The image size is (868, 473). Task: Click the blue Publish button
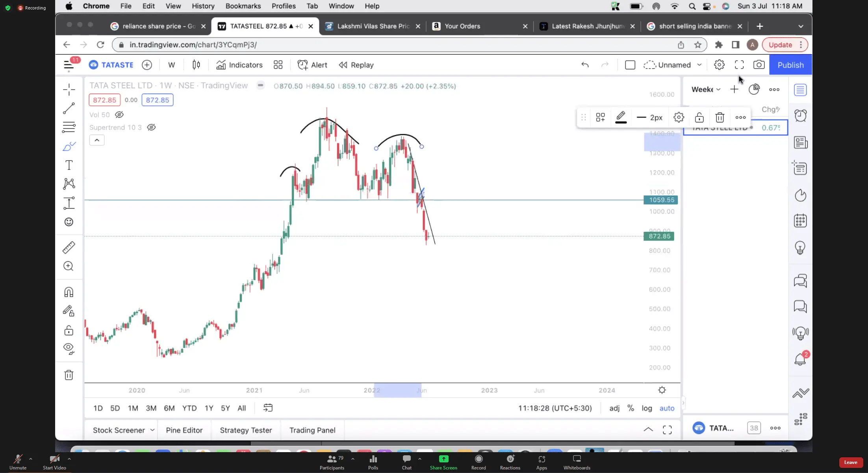click(x=790, y=65)
